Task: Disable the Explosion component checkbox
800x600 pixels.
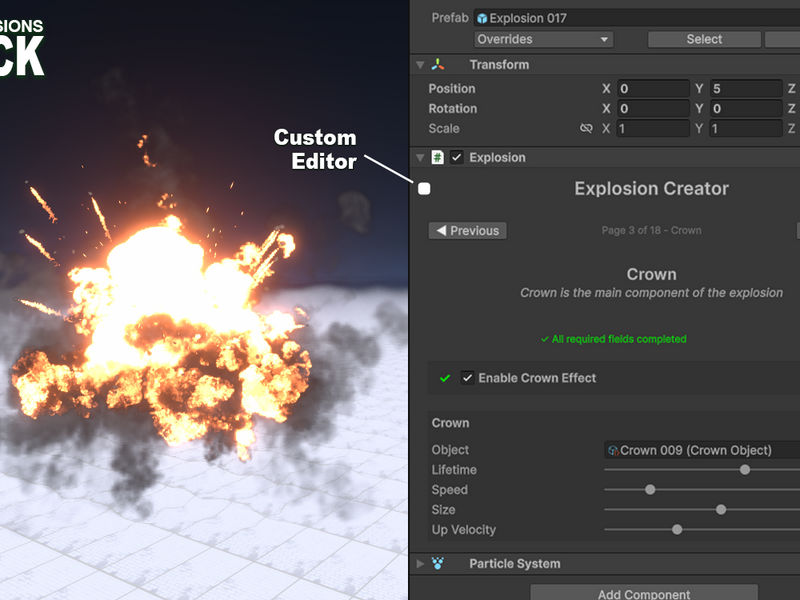Action: pyautogui.click(x=457, y=157)
